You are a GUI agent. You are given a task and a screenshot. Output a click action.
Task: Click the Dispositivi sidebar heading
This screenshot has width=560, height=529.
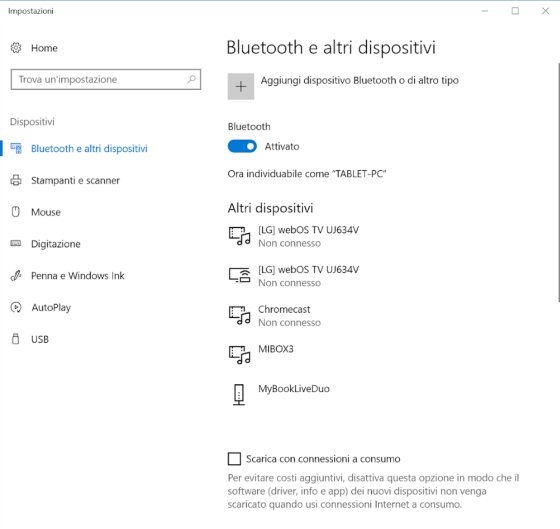tap(32, 122)
